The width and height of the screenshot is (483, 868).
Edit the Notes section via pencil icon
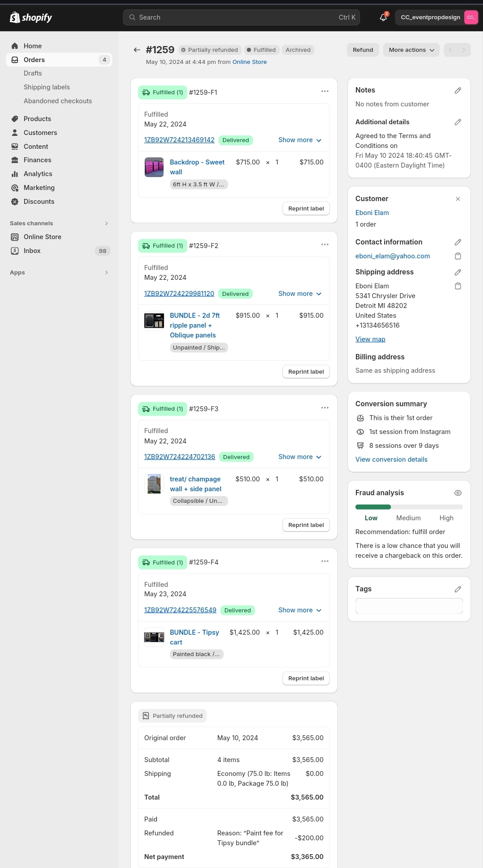(458, 90)
